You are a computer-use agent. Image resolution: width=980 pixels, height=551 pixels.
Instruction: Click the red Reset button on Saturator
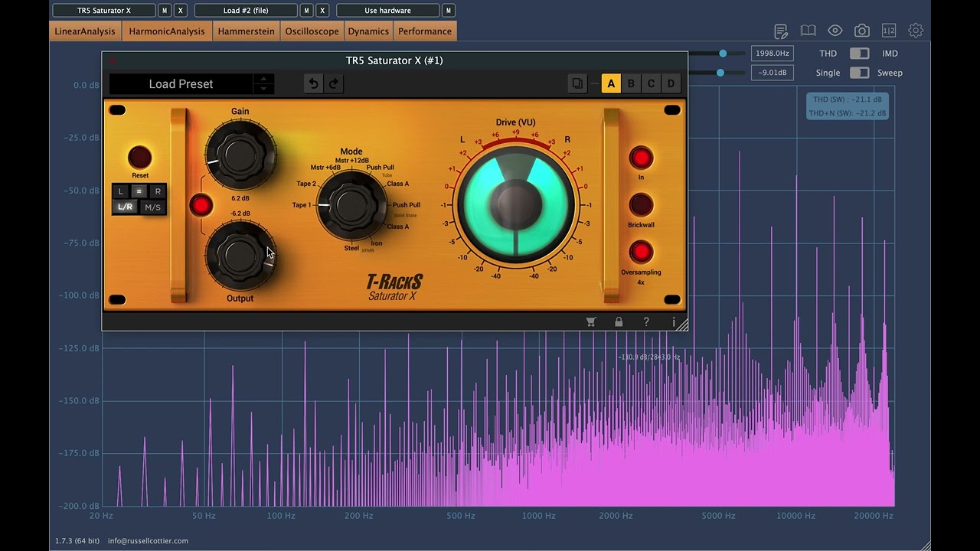139,157
